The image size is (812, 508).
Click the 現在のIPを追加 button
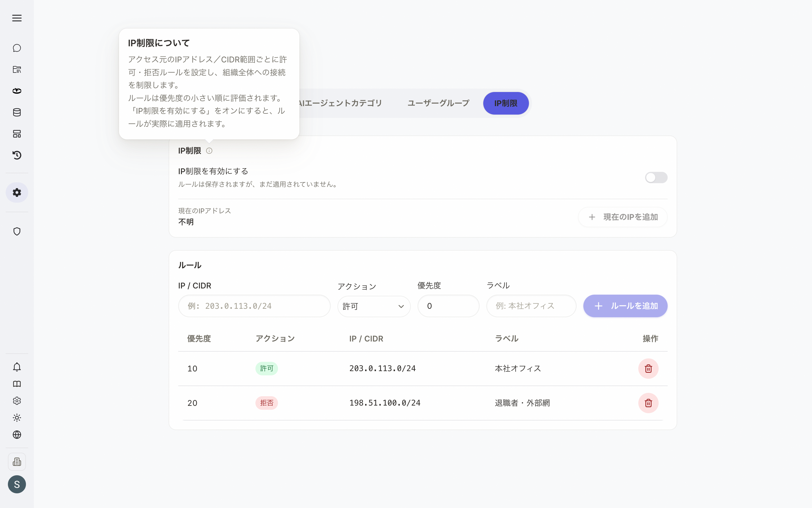pos(623,217)
